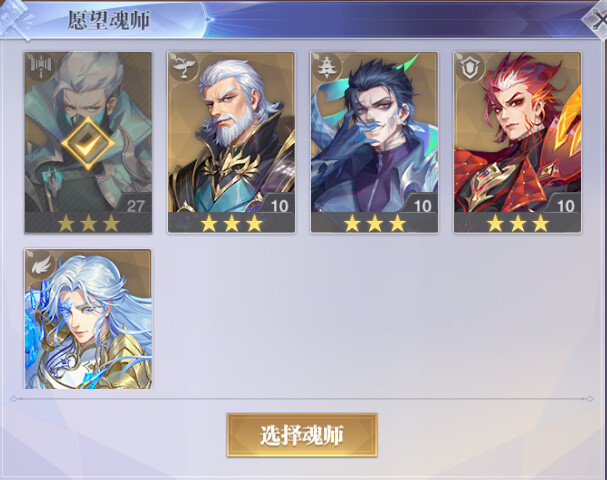Close the 愿望魂师 dialog
The width and height of the screenshot is (607, 480).
pos(596,21)
